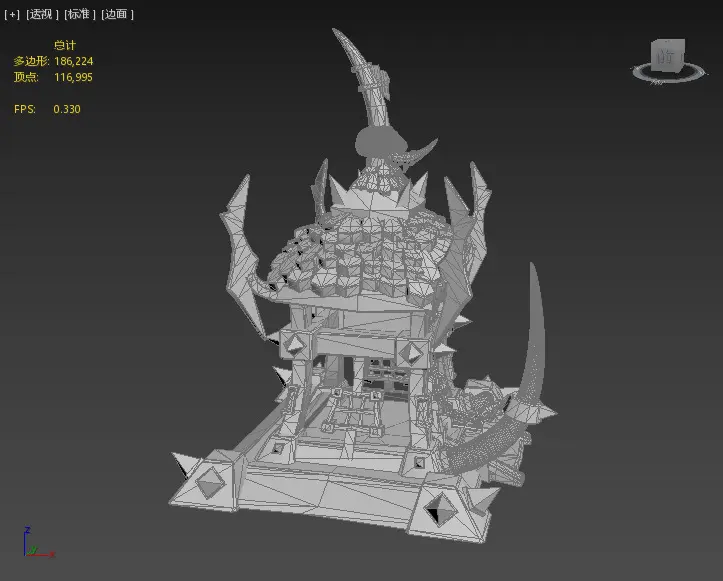Click the 总计 statistics header
The height and width of the screenshot is (581, 723).
(65, 45)
